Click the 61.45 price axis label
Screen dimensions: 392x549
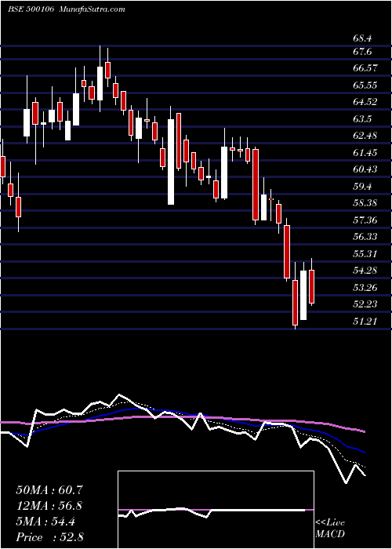coord(365,153)
